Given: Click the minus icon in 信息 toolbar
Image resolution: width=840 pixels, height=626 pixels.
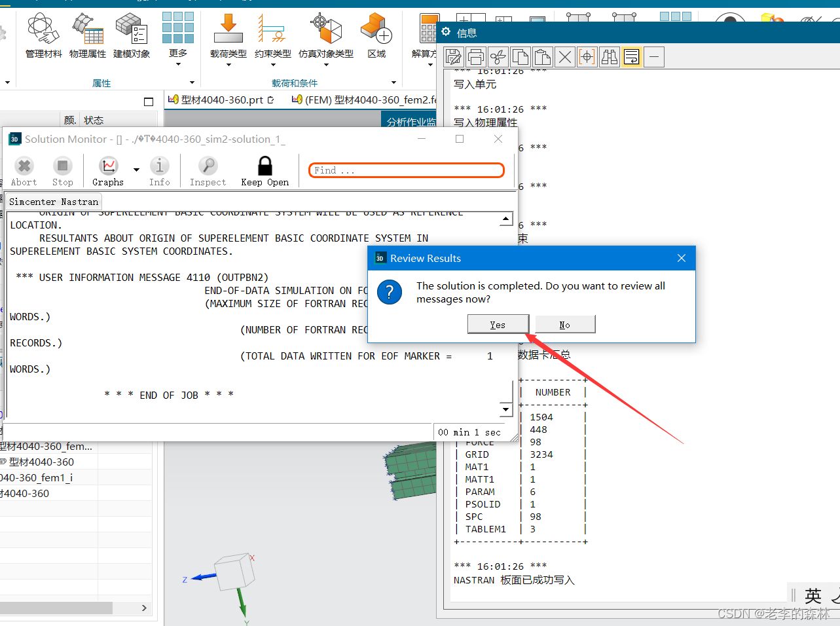Looking at the screenshot, I should pos(654,57).
